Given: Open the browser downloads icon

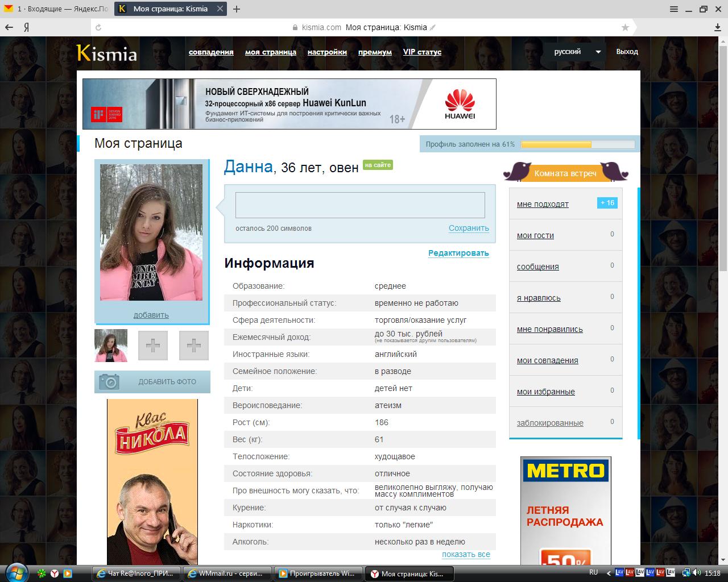Looking at the screenshot, I should click(718, 27).
